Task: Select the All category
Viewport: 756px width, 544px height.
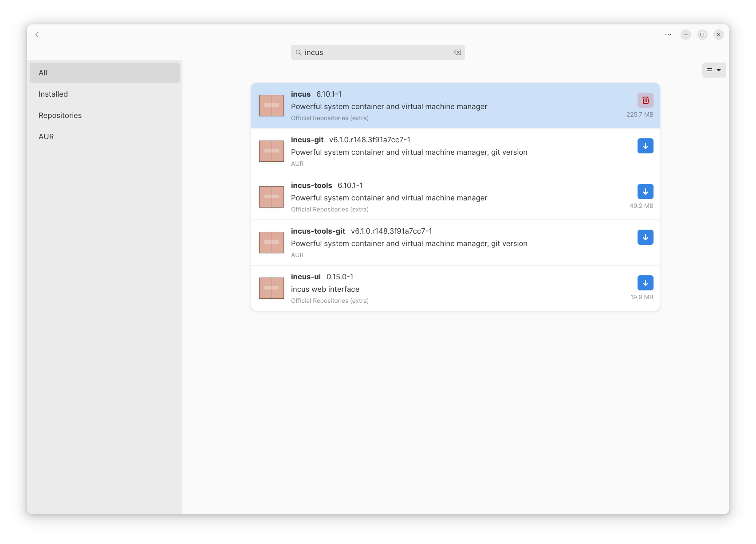Action: coord(105,73)
